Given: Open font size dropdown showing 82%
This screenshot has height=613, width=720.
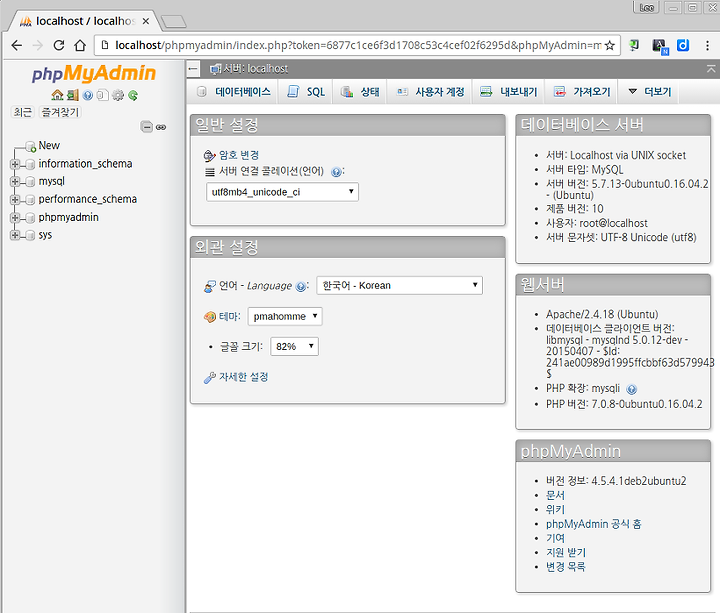Looking at the screenshot, I should pos(294,347).
